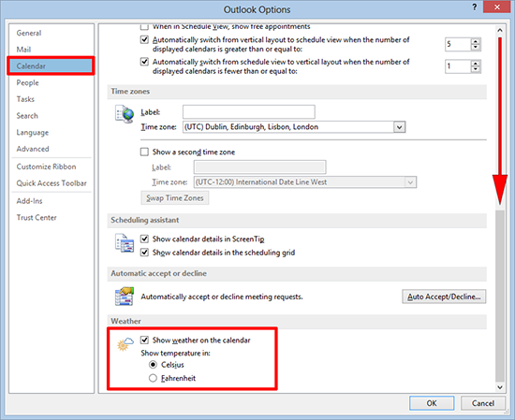Click the Swap Time Zones button
This screenshot has width=515, height=420.
click(175, 198)
